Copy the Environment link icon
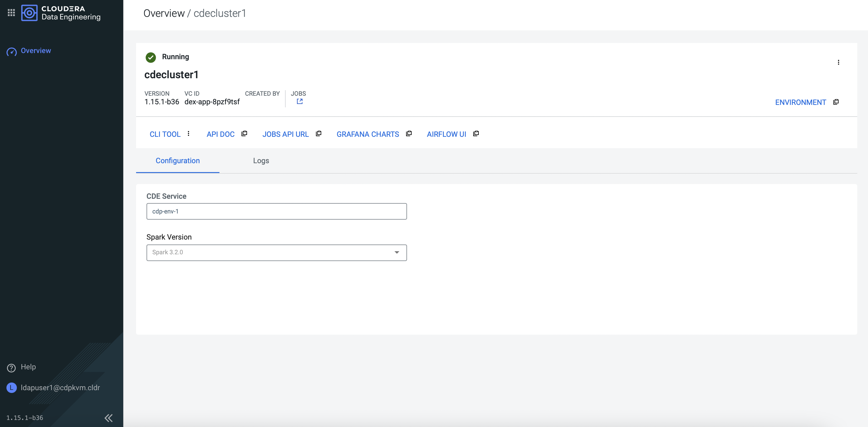The height and width of the screenshot is (427, 868). coord(836,102)
